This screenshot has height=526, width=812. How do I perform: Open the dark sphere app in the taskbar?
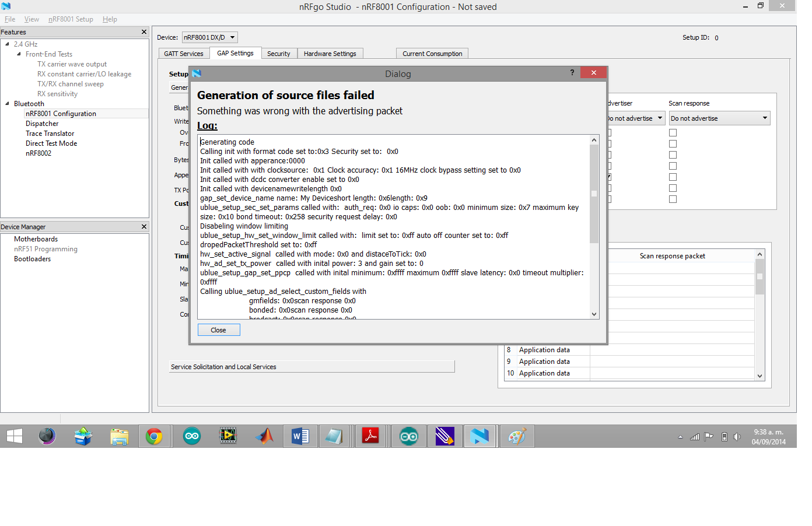pyautogui.click(x=47, y=436)
